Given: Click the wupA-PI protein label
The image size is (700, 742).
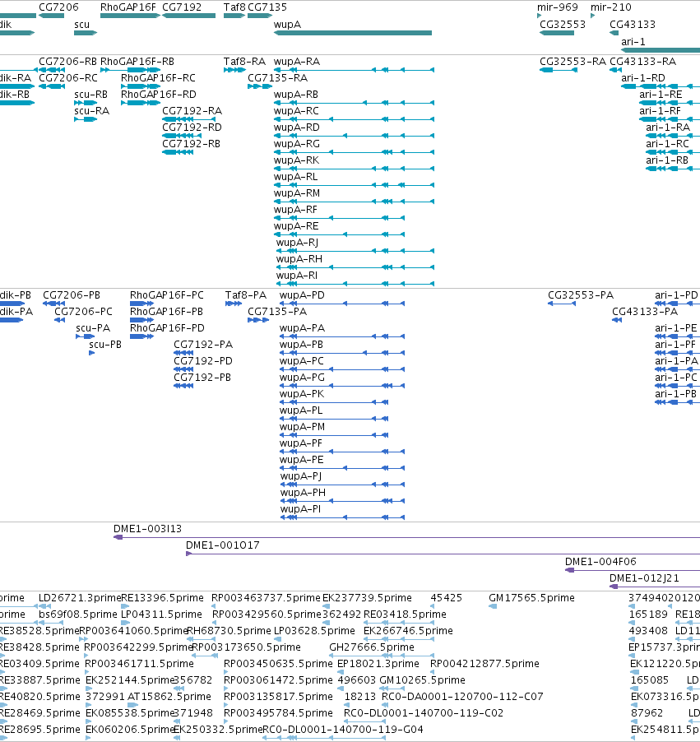Looking at the screenshot, I should 300,510.
